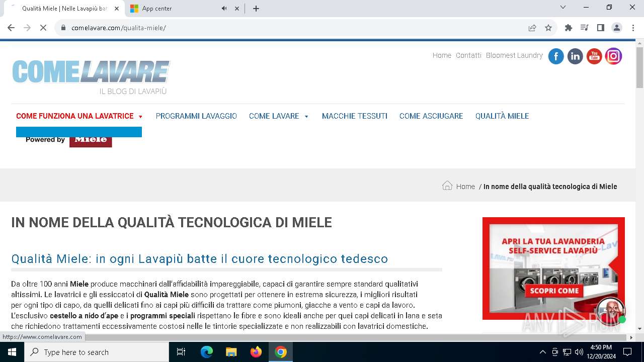Open a new browser tab

click(256, 9)
